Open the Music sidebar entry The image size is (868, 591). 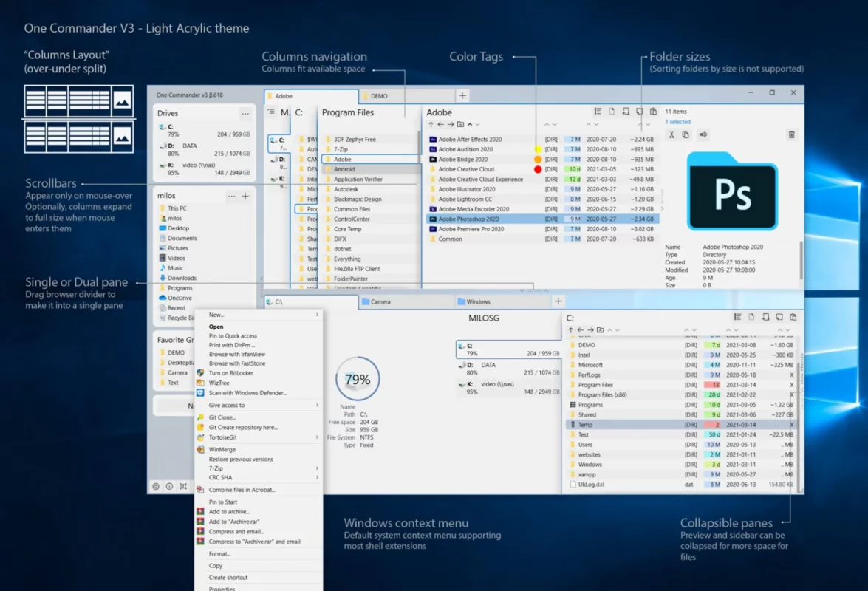[x=175, y=268]
